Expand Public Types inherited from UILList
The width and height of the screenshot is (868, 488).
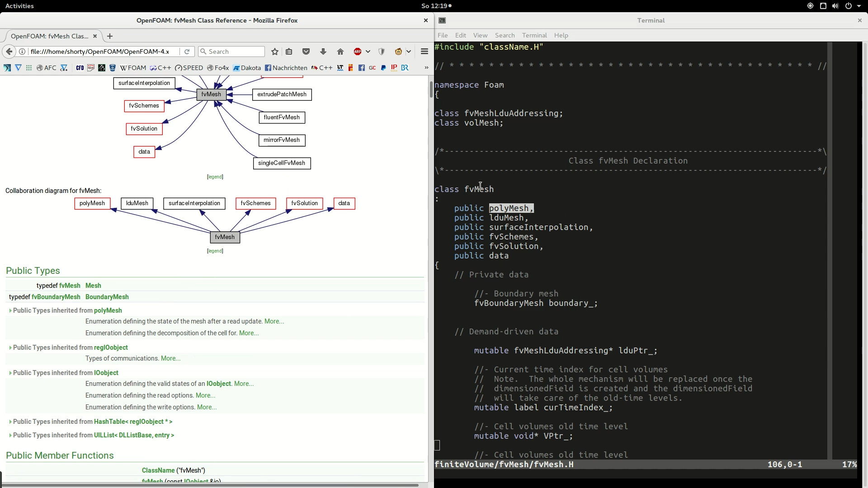click(10, 436)
